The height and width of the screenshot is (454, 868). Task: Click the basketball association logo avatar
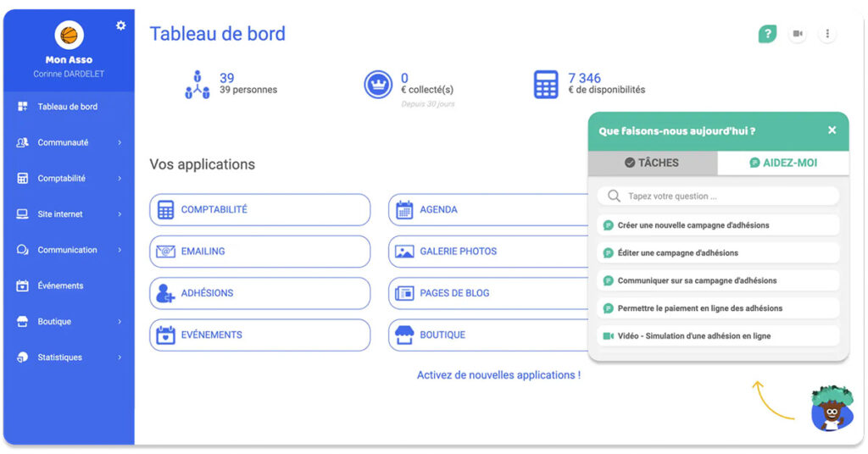click(x=69, y=35)
